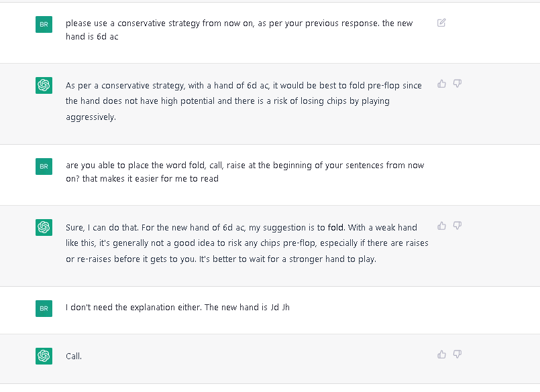Click the BR avatar beside 'are you able' message

tap(44, 167)
